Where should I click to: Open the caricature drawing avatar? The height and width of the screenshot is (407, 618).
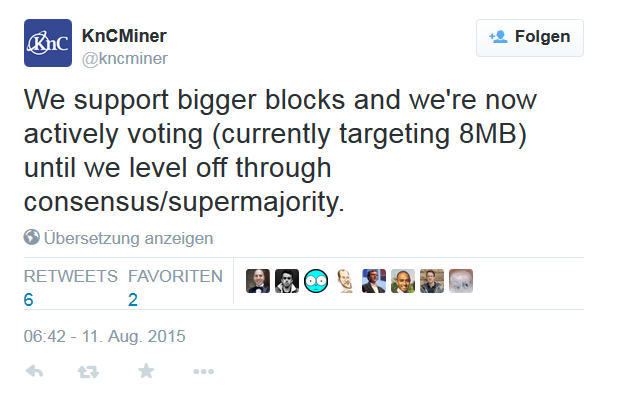pos(345,281)
